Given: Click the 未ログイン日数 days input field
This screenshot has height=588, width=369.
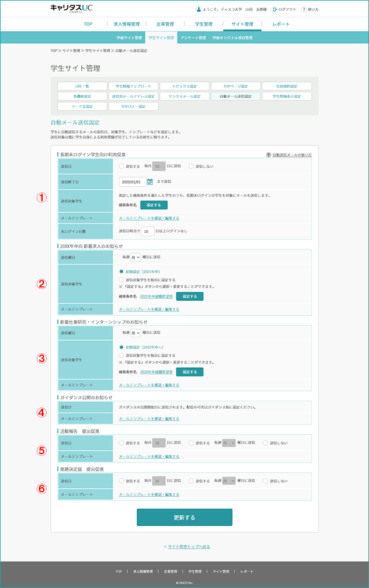Looking at the screenshot, I should click(x=148, y=231).
